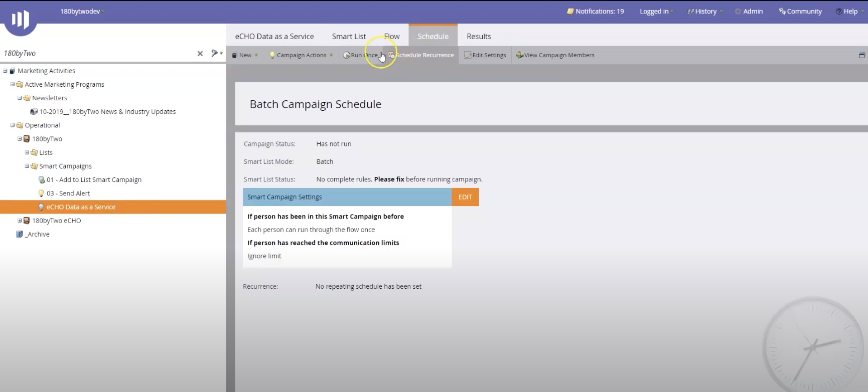Open 01 - Add to List Smart Campaign
Image resolution: width=868 pixels, height=392 pixels.
(x=94, y=179)
